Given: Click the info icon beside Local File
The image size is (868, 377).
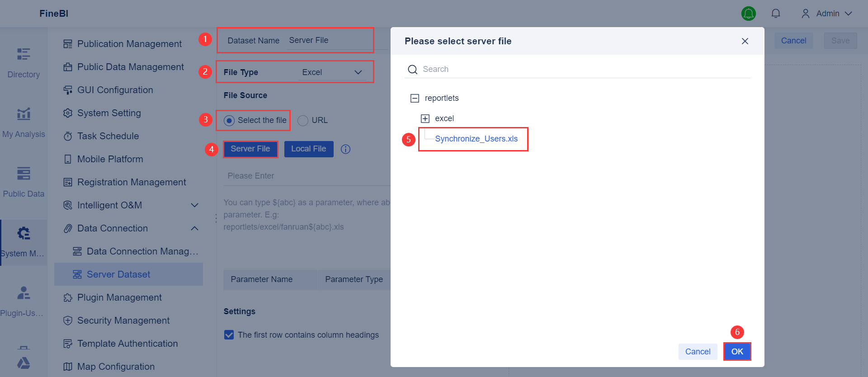Looking at the screenshot, I should tap(346, 149).
